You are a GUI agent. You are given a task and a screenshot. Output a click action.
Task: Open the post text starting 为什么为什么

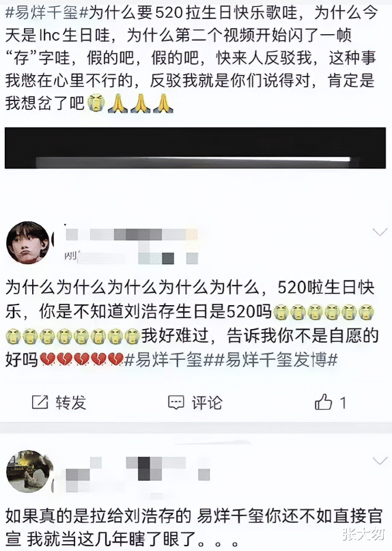(x=192, y=323)
